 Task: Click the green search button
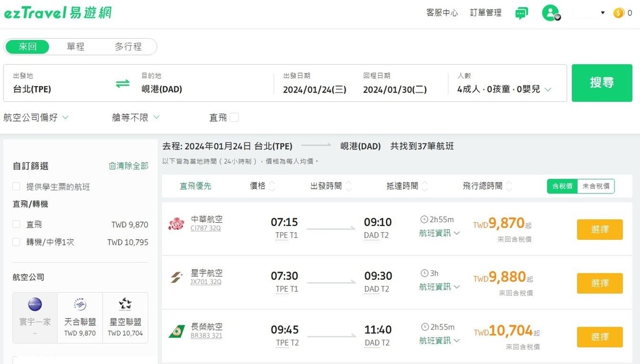click(x=601, y=82)
